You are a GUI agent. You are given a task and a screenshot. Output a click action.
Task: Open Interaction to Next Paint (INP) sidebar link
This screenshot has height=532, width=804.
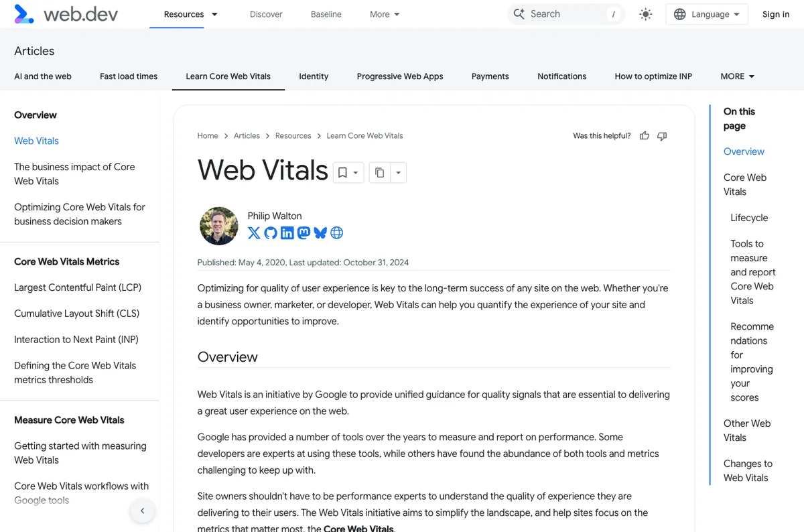pos(76,340)
